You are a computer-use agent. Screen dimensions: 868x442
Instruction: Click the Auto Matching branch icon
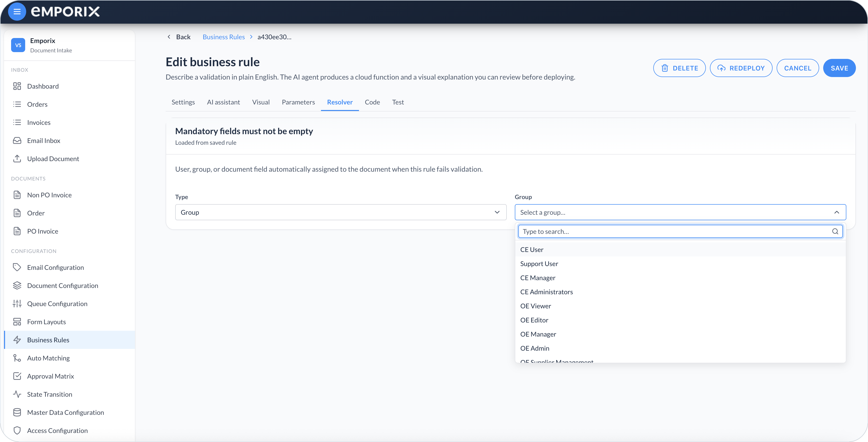coord(17,358)
